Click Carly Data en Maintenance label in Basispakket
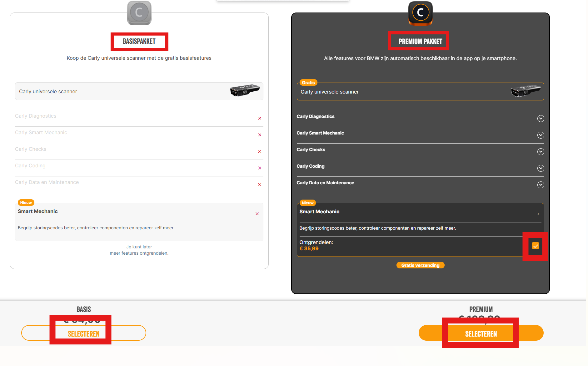Screen dimensions: 588x366 tap(47, 182)
